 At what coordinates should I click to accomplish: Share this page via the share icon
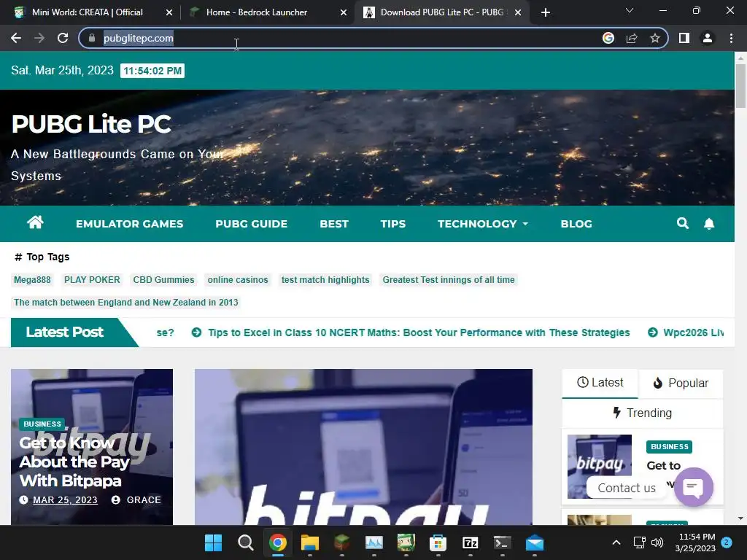[632, 38]
